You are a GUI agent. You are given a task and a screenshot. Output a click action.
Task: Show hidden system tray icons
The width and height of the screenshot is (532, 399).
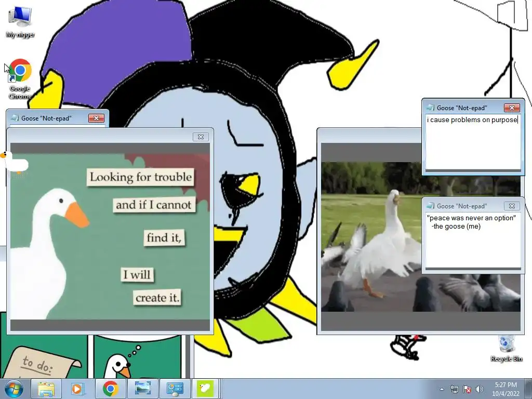[442, 389]
